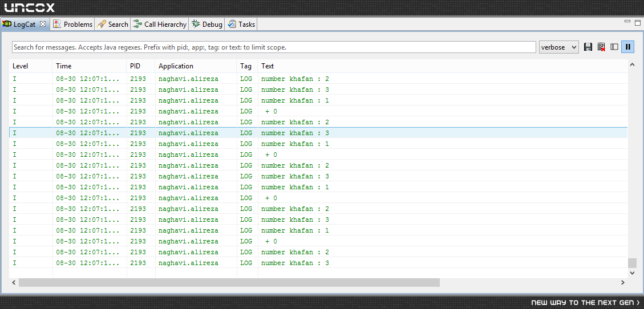
Task: Click the Tag column header
Action: pos(247,66)
